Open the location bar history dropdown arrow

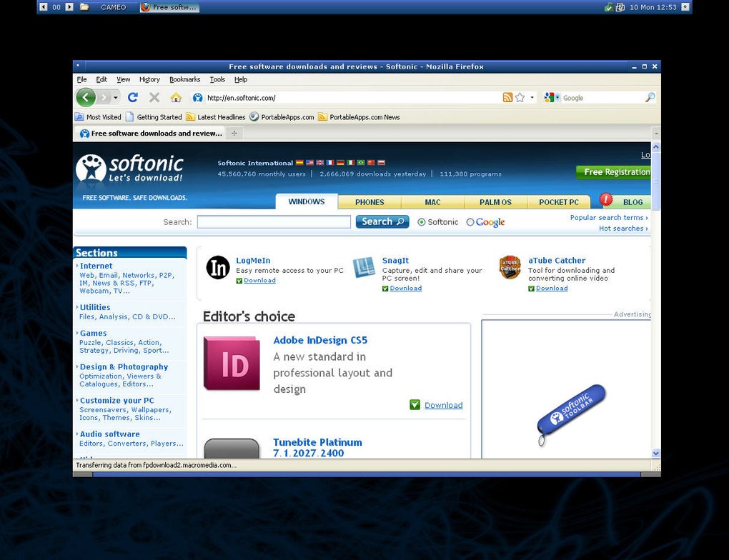532,98
